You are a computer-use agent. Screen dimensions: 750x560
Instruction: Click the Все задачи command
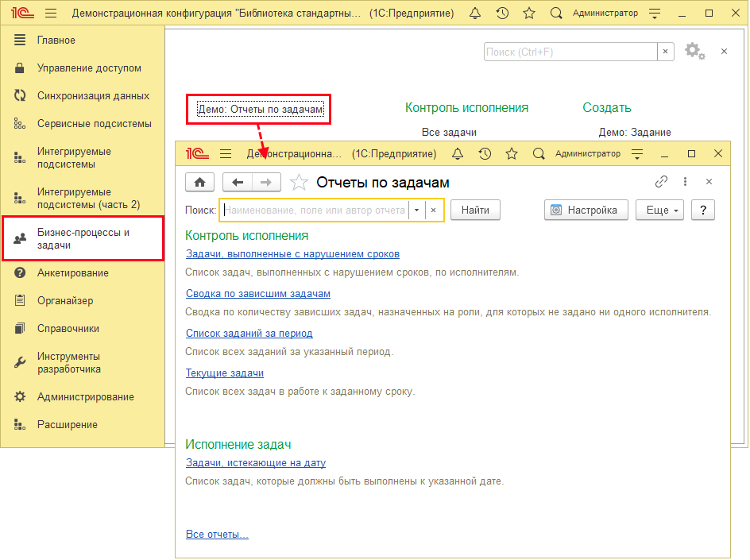[449, 133]
